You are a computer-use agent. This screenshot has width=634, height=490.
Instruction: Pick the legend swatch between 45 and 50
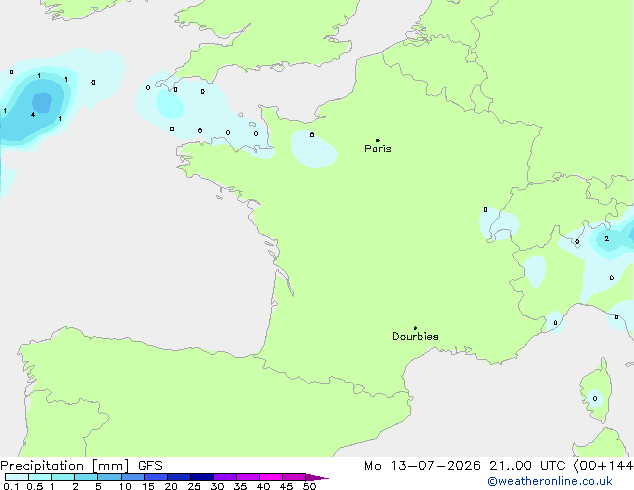[x=294, y=477]
